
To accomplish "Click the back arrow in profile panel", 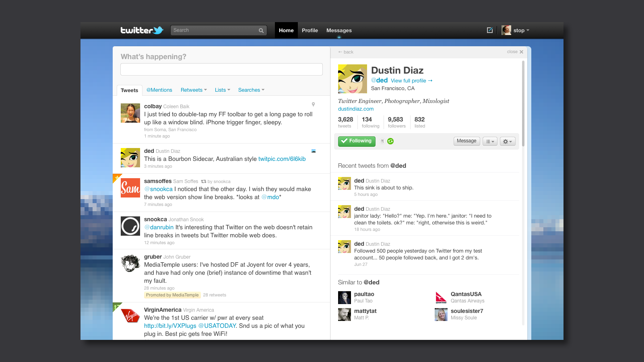I will [346, 52].
